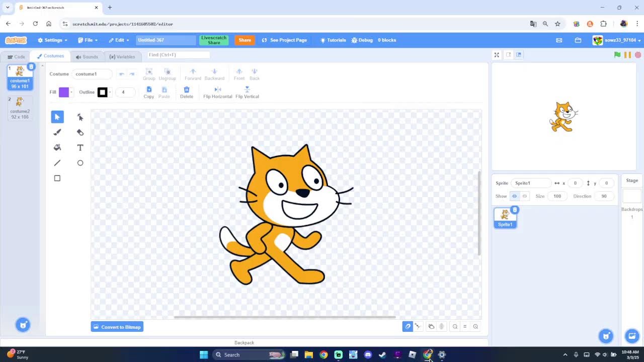The image size is (644, 362).
Task: Toggle the node snapping option
Action: coord(418,327)
